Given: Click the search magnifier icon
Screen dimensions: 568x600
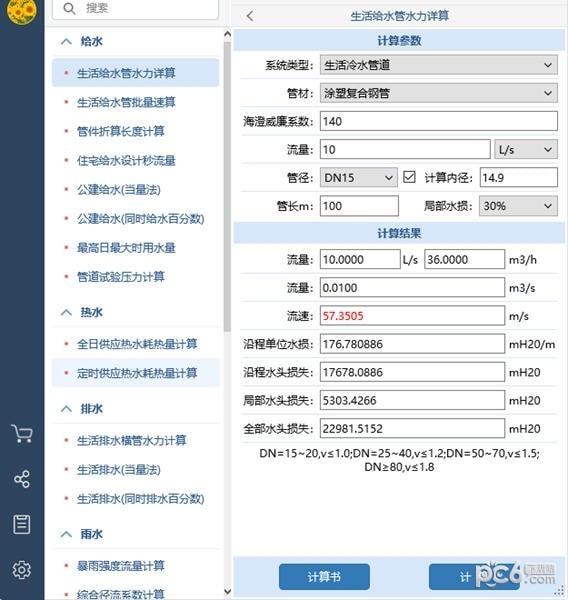Looking at the screenshot, I should tap(69, 8).
